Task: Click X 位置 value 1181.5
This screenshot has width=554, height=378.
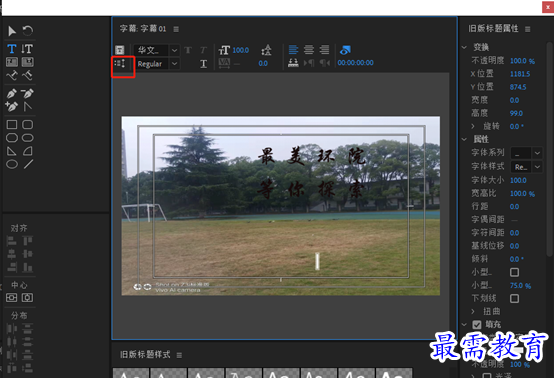Action: [x=520, y=74]
